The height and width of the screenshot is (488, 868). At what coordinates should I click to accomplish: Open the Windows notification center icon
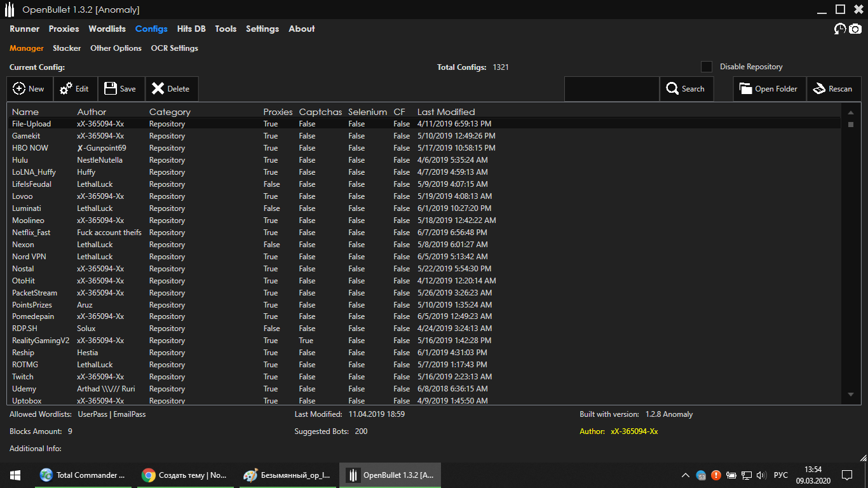[846, 475]
